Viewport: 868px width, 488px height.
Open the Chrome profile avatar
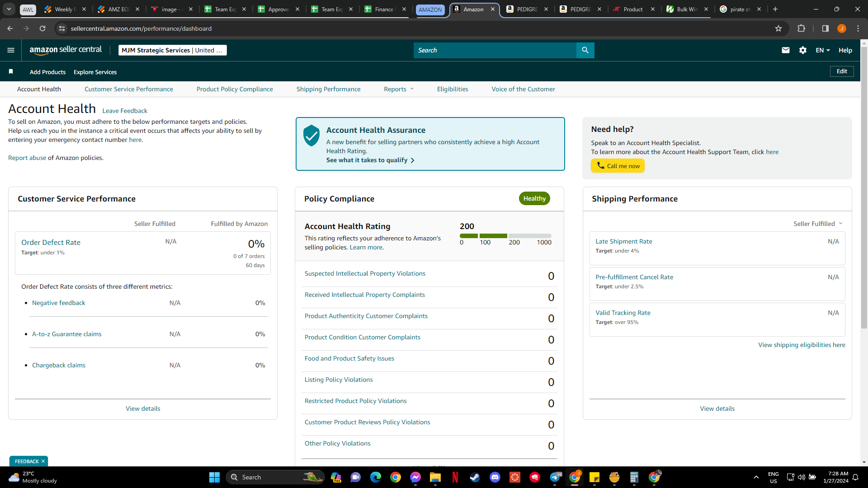[x=842, y=28]
